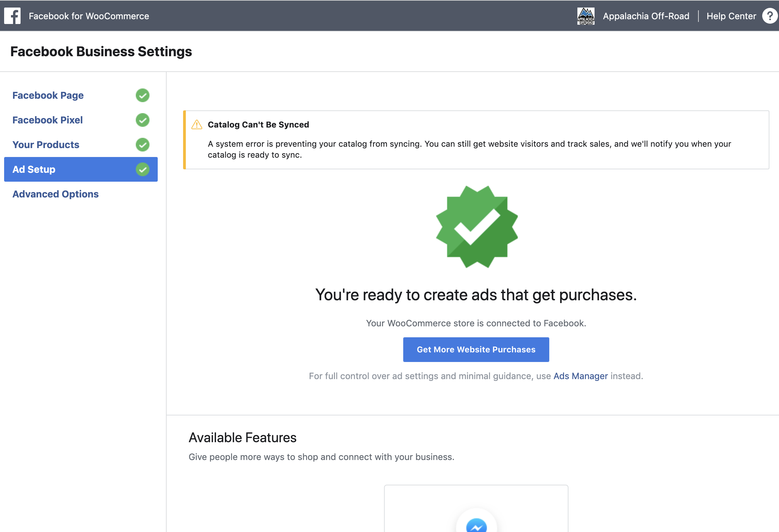Click the Facebook Page green checkmark

pyautogui.click(x=142, y=95)
